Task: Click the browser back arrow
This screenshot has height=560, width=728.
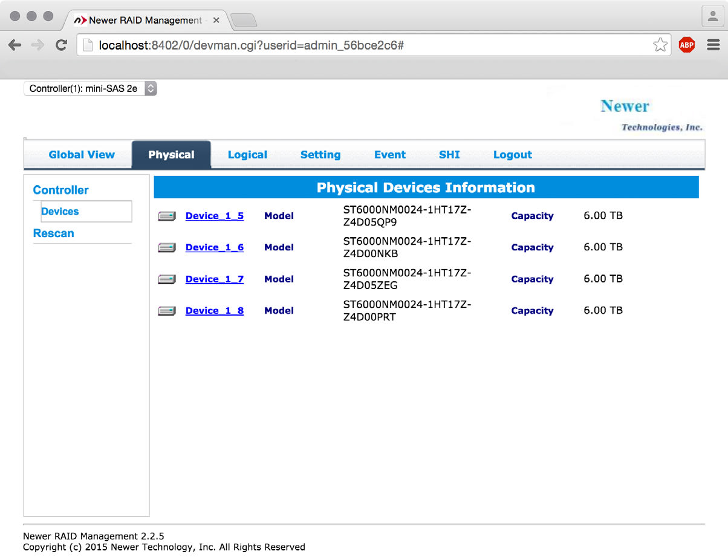Action: tap(15, 45)
